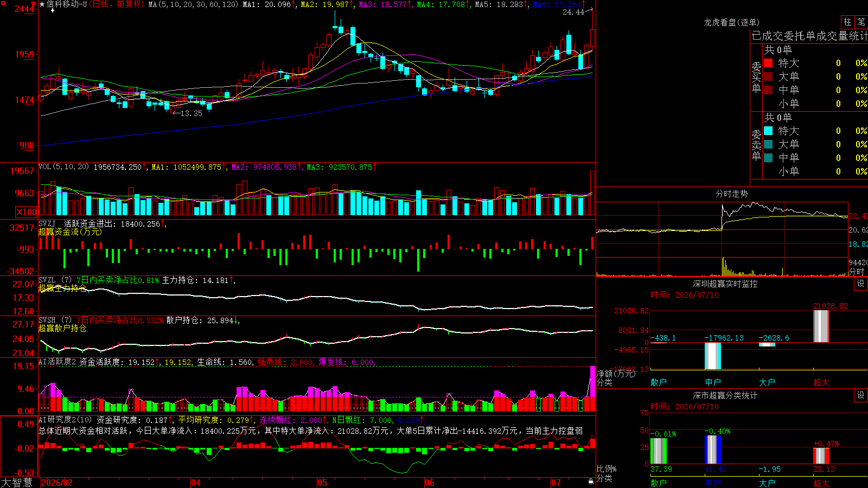This screenshot has height=488, width=868.
Task: Click the red question mark help icon
Action: (x=33, y=4)
